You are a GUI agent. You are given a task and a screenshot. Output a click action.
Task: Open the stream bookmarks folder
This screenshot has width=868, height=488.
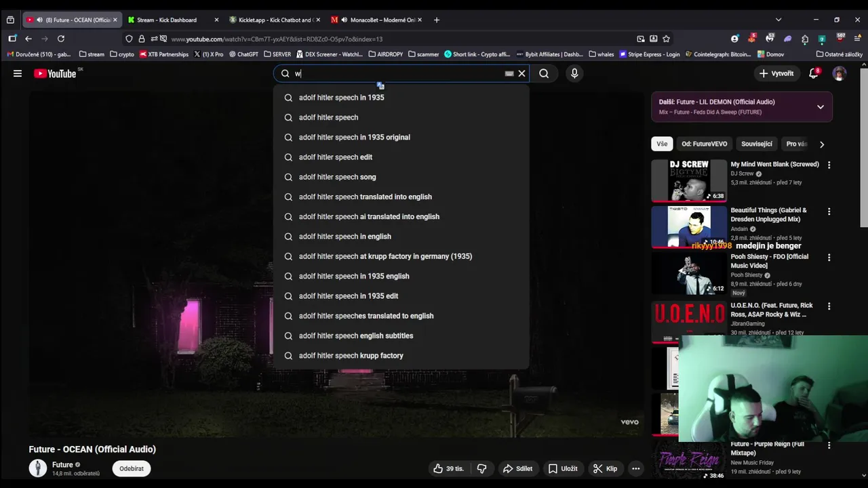(92, 54)
